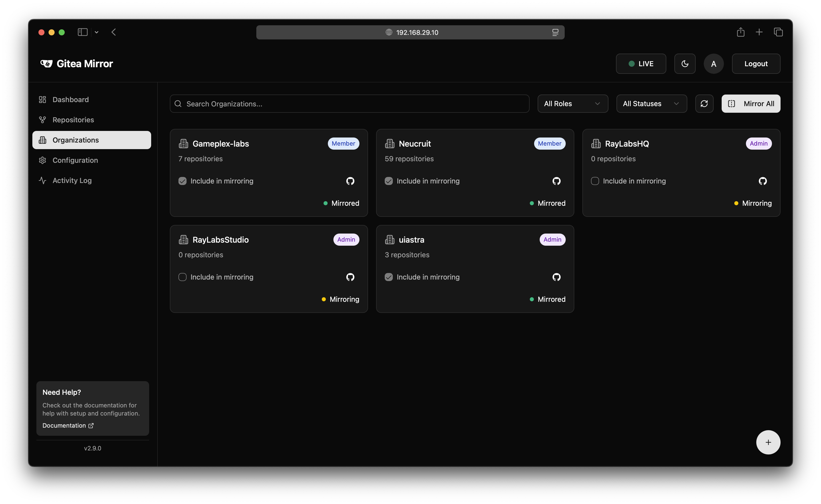Open the sidebar options chevron in toolbar
This screenshot has height=504, width=821.
pyautogui.click(x=97, y=32)
